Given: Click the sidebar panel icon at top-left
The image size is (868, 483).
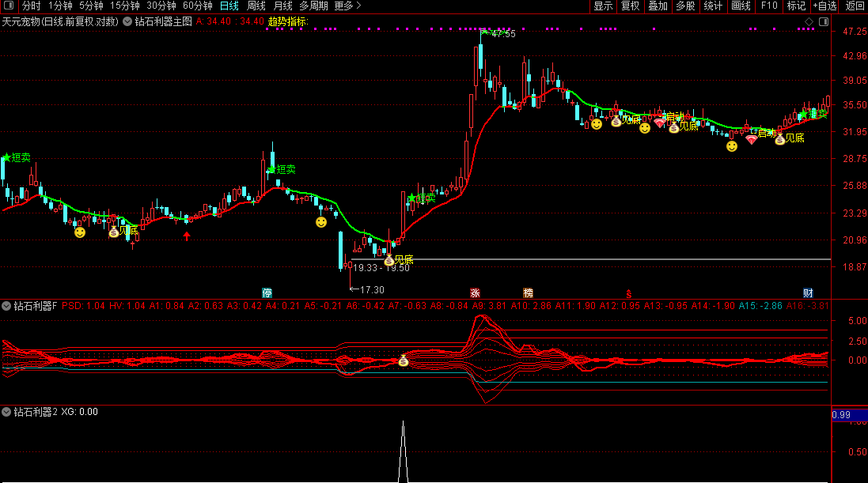Looking at the screenshot, I should tap(8, 6).
